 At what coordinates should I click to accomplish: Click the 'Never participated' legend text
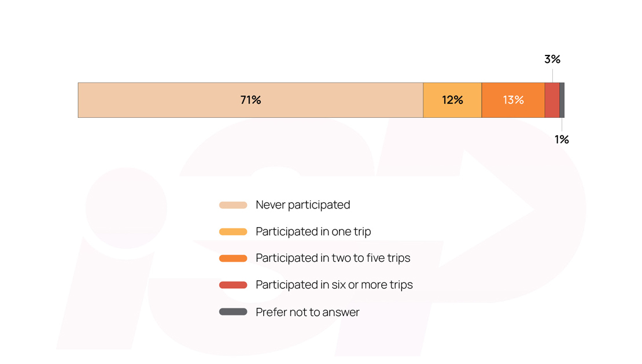click(302, 205)
